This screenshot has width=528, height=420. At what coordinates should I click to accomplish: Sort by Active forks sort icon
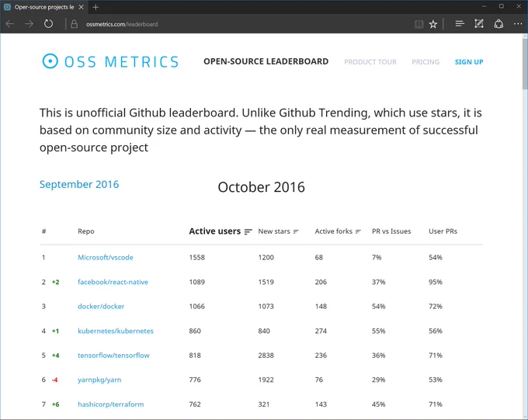358,231
